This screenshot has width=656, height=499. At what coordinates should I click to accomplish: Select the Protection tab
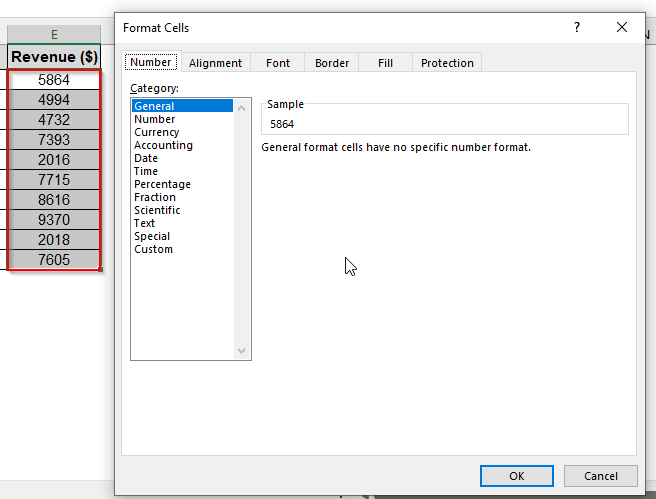[x=447, y=63]
